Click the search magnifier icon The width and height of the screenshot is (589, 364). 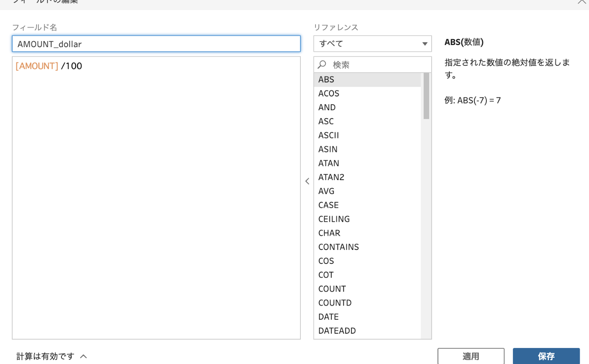point(322,64)
